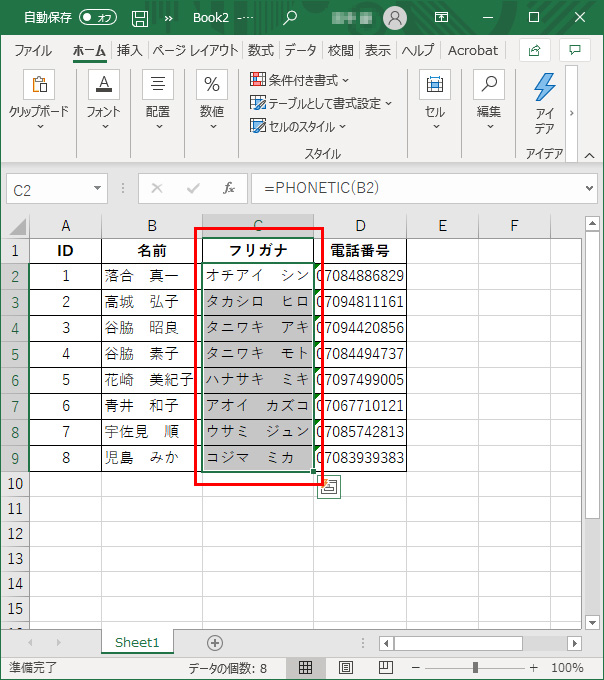Expand the quick access toolbar overflow chevrons
The image size is (604, 680).
coord(169,18)
